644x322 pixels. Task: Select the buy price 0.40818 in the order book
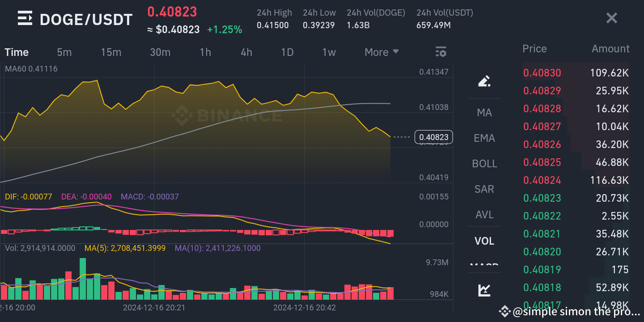542,287
